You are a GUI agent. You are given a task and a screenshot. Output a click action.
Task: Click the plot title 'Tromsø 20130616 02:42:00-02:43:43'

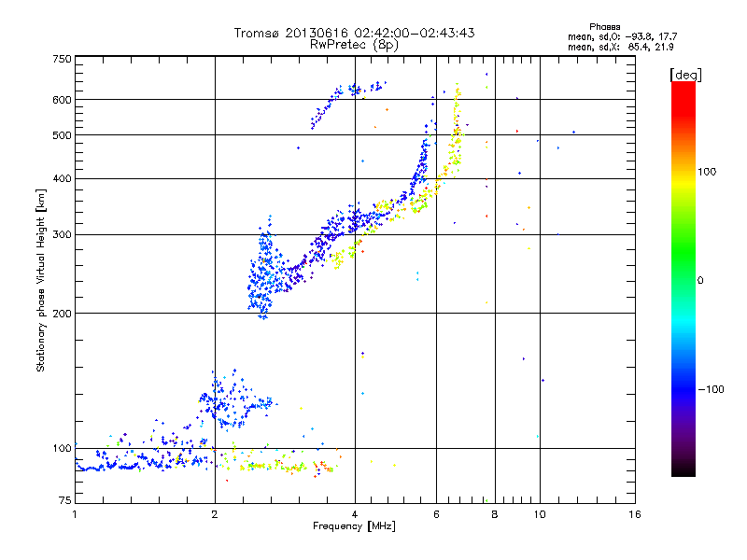[354, 33]
